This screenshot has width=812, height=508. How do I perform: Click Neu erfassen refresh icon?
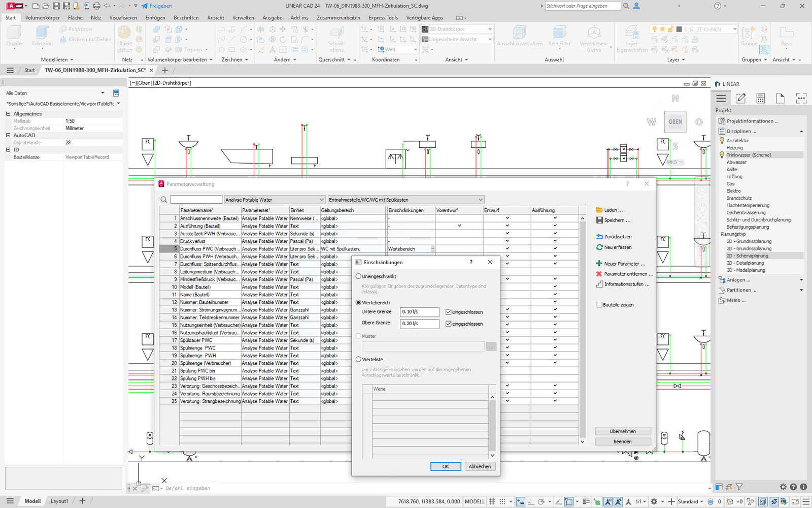tap(599, 247)
